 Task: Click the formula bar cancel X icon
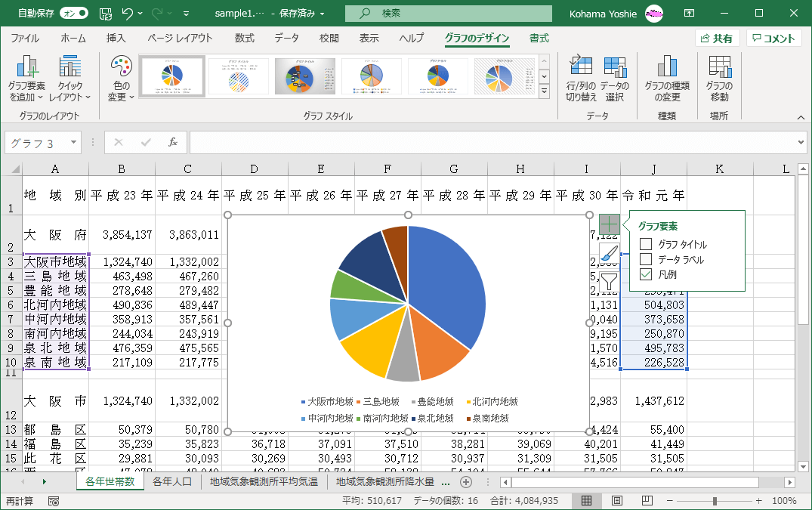pos(119,142)
